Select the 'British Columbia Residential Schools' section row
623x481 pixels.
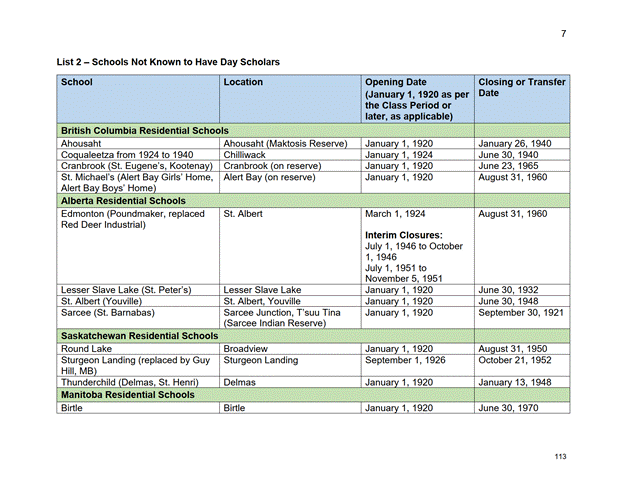pyautogui.click(x=145, y=131)
